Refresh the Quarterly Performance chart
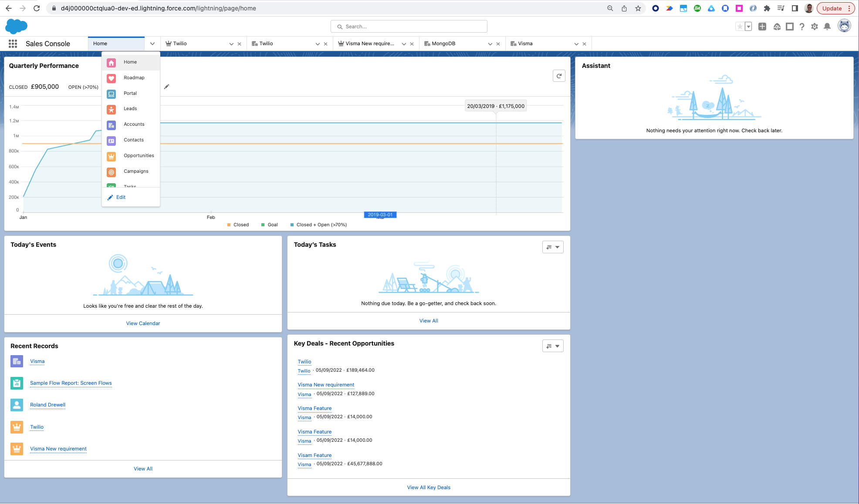 pos(559,76)
